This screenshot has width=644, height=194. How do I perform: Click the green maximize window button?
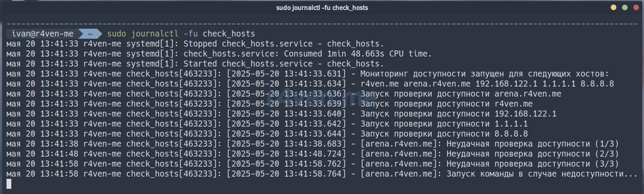(x=625, y=8)
